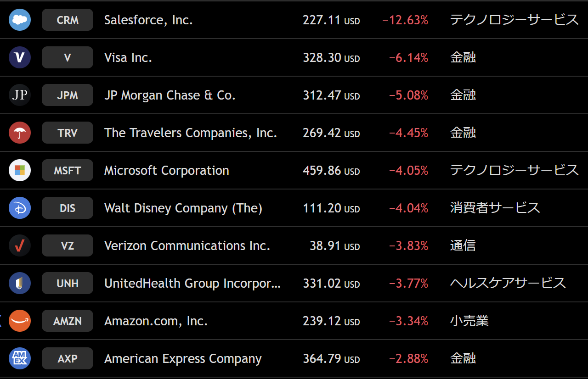This screenshot has height=379, width=588.
Task: Click the 通信 sector link
Action: click(463, 246)
